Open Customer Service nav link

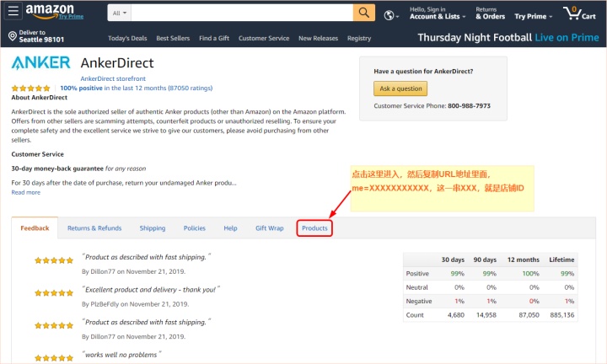click(x=264, y=38)
